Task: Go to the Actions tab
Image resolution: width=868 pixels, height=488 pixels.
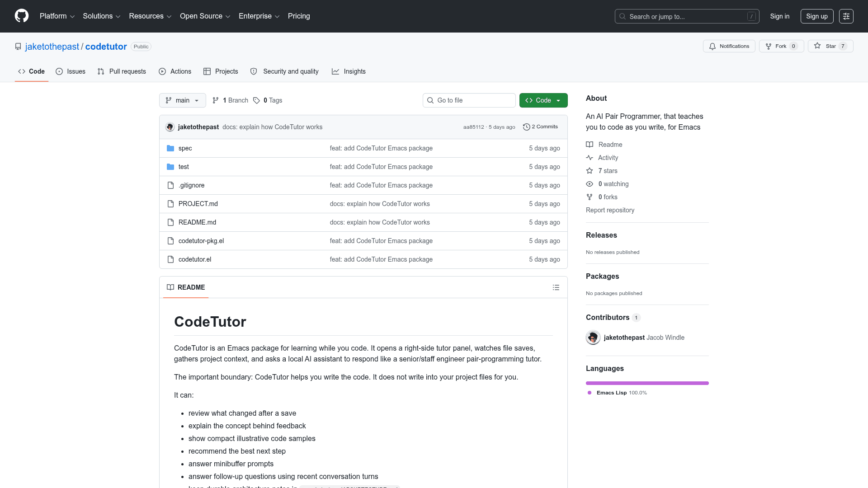Action: [x=175, y=71]
